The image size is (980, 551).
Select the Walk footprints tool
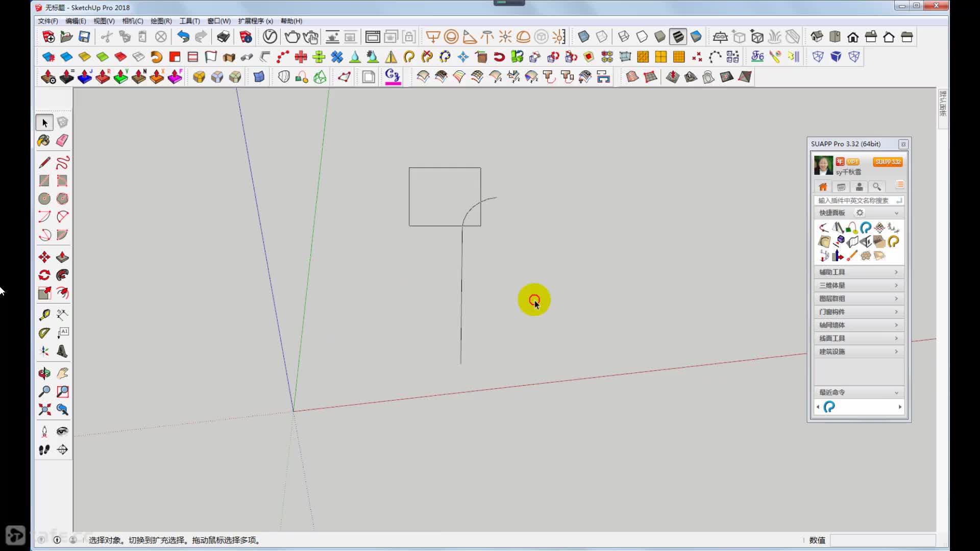[x=44, y=449]
